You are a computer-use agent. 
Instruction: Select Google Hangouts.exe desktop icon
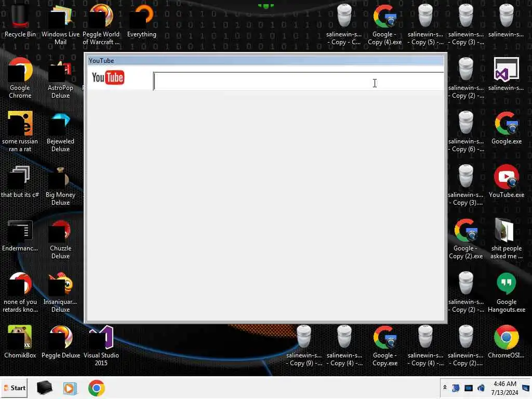(506, 292)
